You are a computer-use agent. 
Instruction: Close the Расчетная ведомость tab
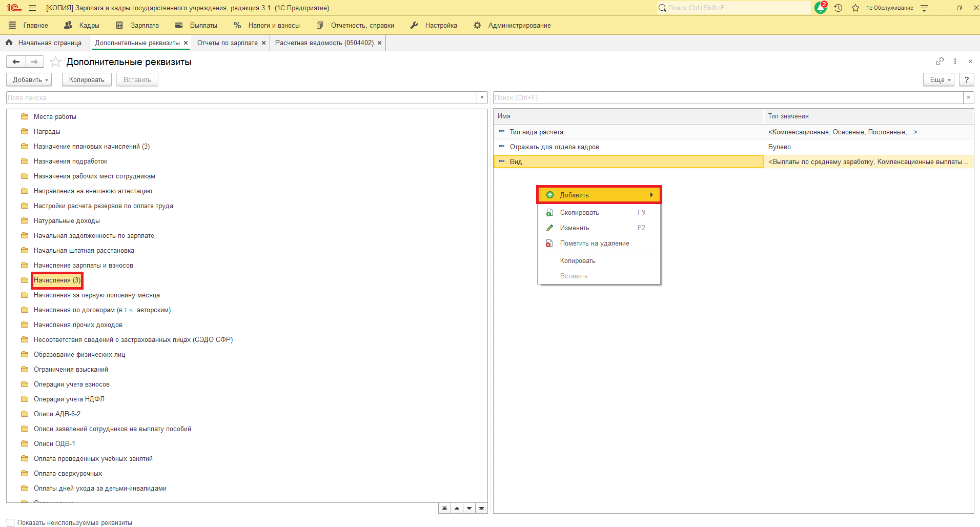380,43
